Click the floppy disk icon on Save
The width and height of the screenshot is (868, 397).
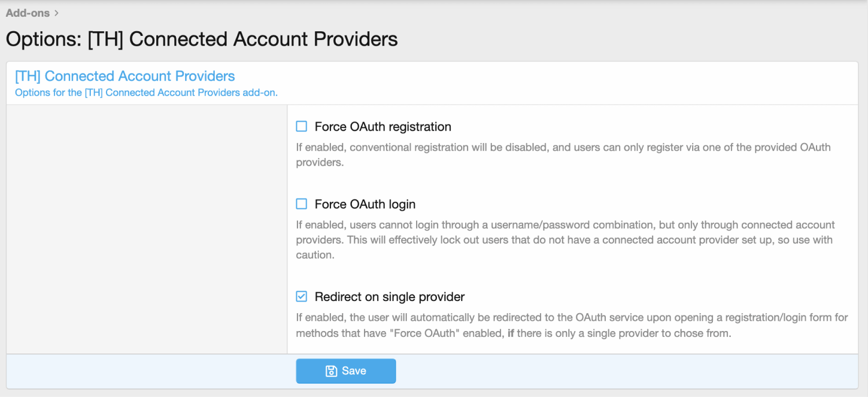(331, 371)
